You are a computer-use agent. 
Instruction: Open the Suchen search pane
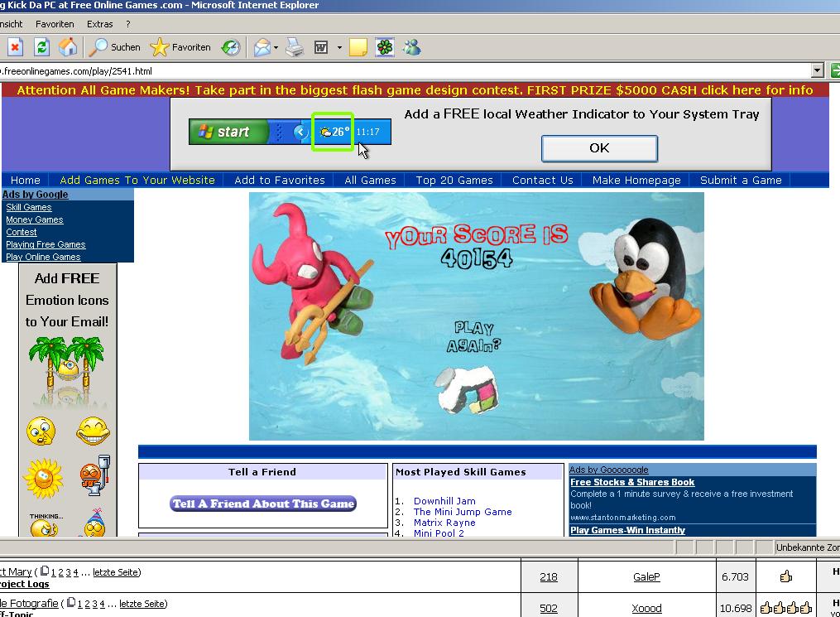pyautogui.click(x=116, y=47)
